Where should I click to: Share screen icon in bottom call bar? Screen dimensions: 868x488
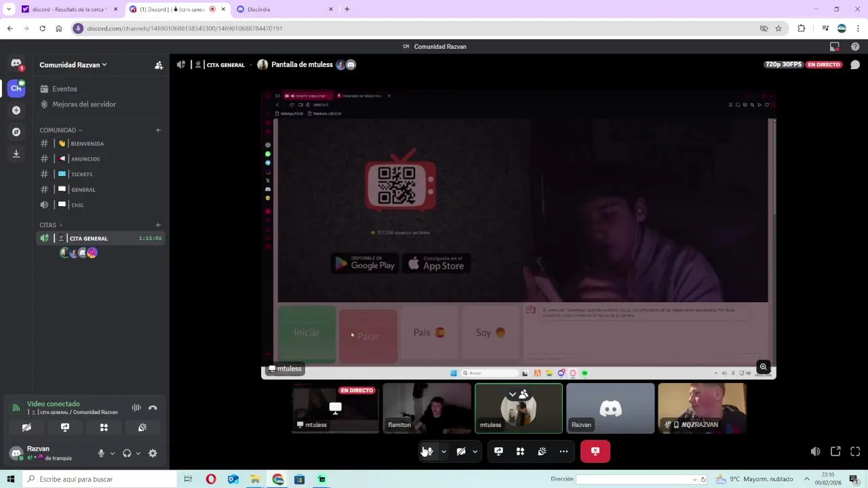coord(498,451)
